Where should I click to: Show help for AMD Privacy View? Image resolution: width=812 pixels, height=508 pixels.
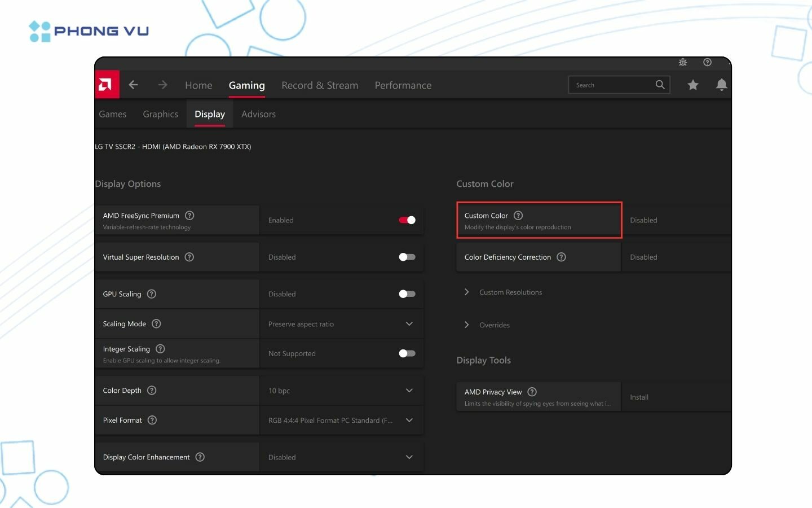tap(532, 392)
